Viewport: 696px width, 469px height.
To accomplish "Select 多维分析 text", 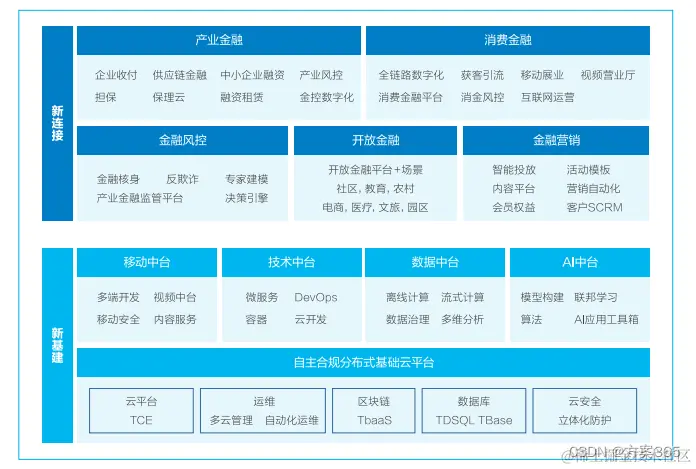I will tap(463, 319).
